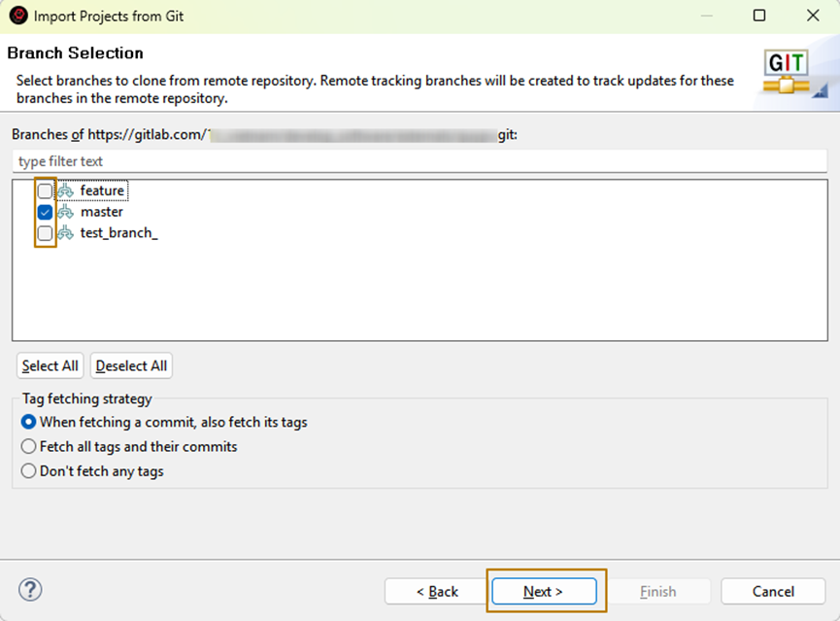The image size is (840, 621).
Task: Cancel the Git import wizard
Action: tap(773, 591)
